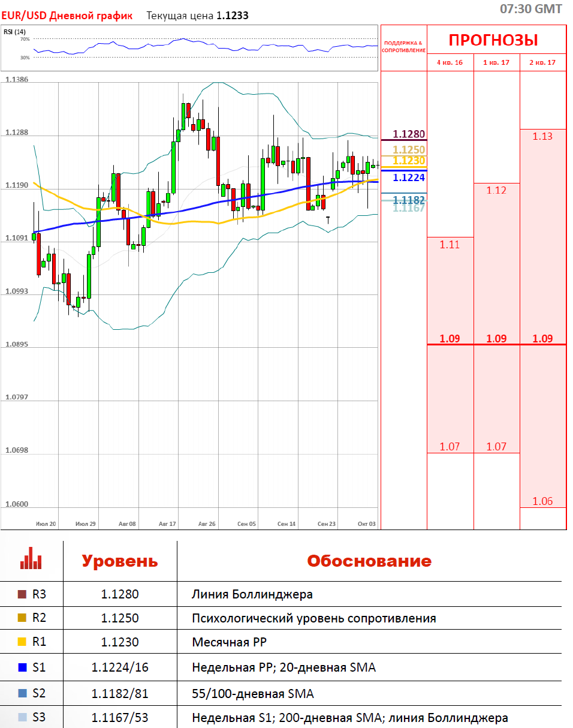The width and height of the screenshot is (573, 728).
Task: Click the 'Уровень' column header
Action: pos(120,561)
